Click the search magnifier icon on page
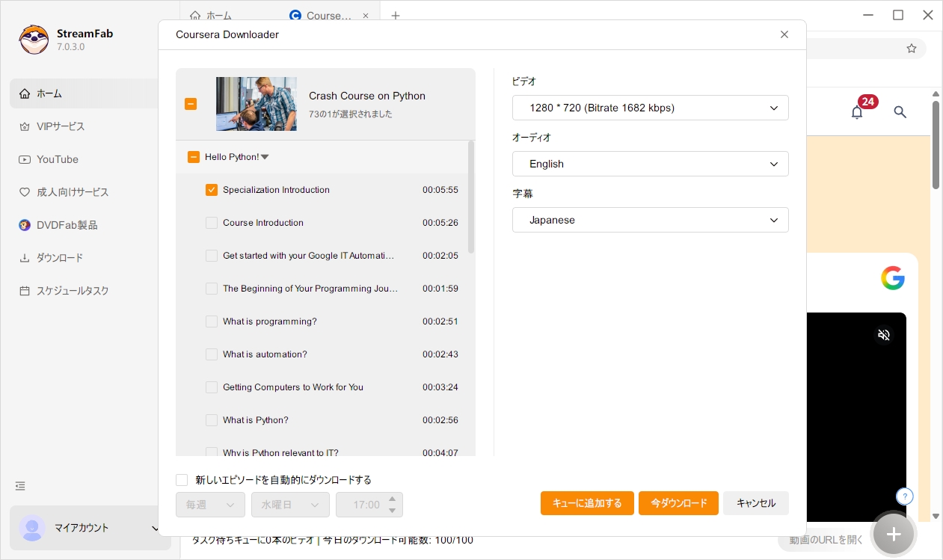The height and width of the screenshot is (560, 943). point(900,112)
